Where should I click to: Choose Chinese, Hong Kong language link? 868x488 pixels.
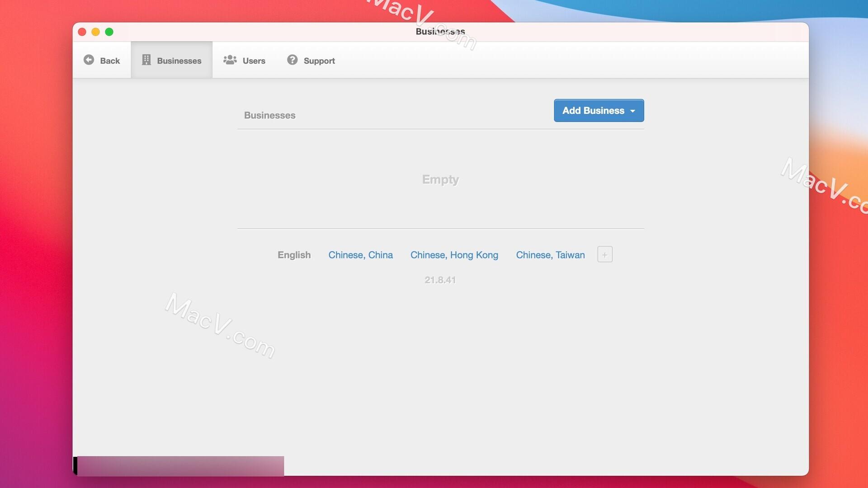pos(454,255)
